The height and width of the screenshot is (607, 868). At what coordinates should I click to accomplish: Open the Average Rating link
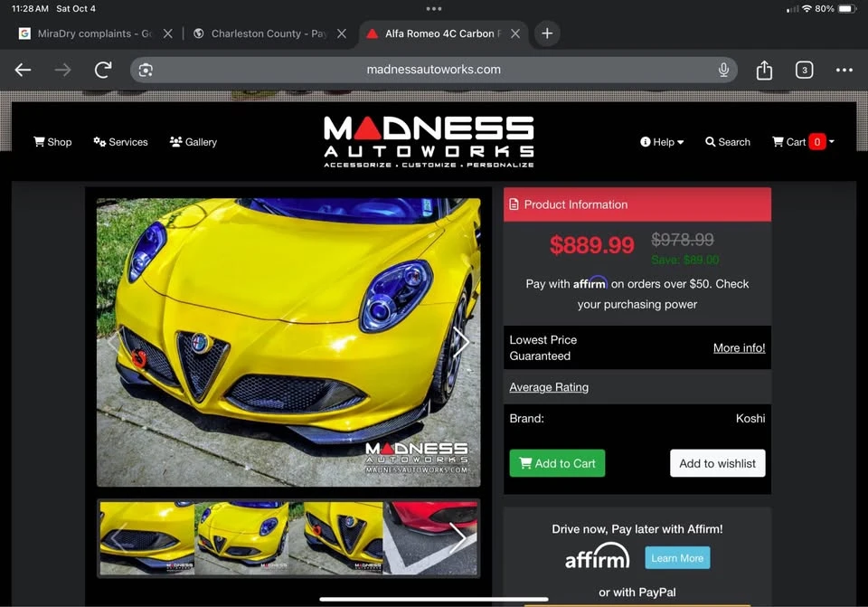tap(549, 387)
